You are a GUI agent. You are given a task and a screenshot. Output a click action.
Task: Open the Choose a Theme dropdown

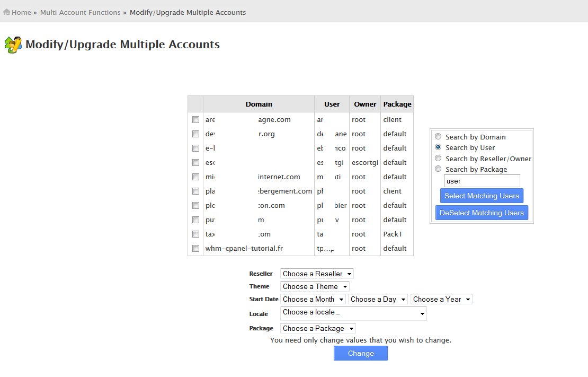[x=315, y=286]
